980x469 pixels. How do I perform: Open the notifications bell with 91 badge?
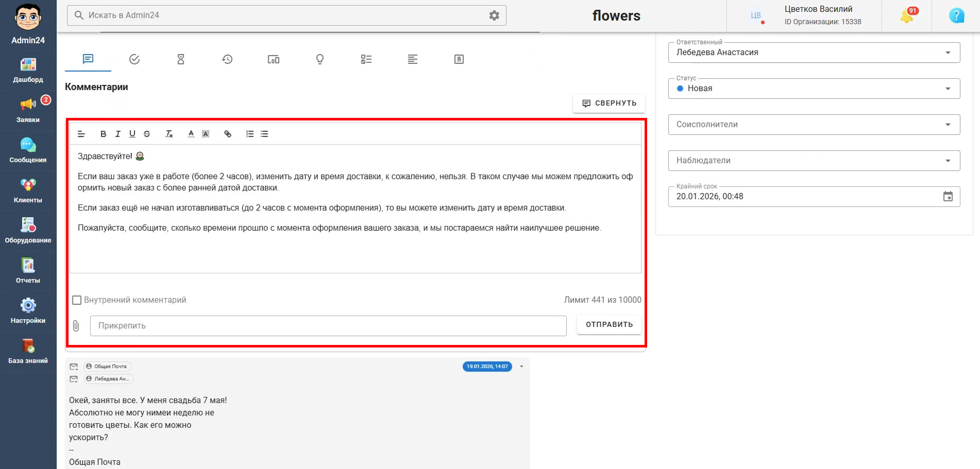point(908,16)
